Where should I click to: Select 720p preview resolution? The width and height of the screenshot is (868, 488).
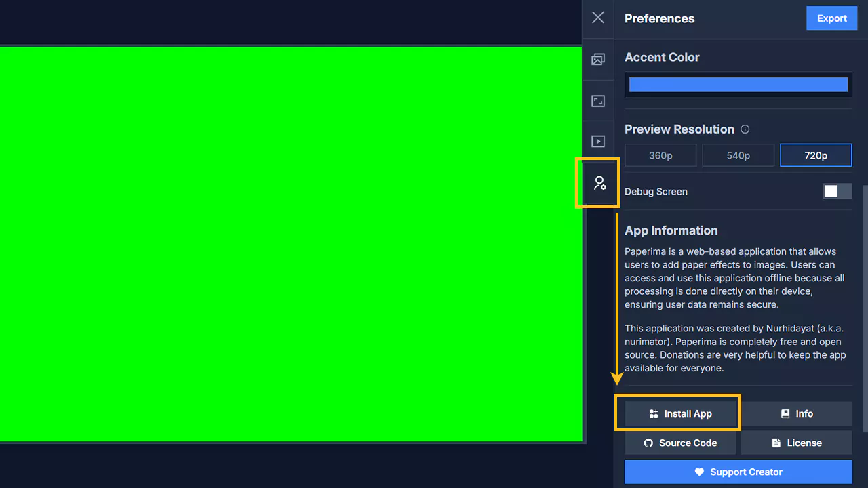pos(816,155)
